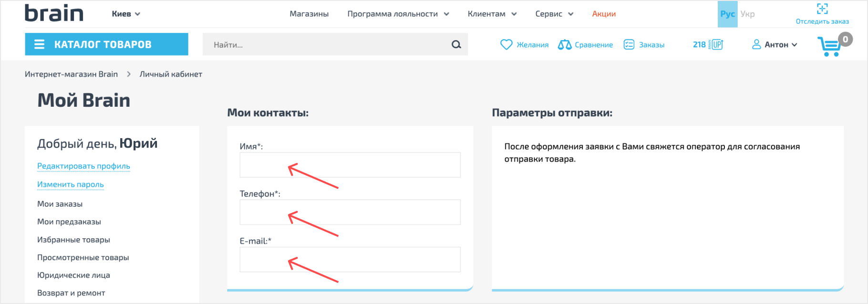Click the 218 bonus count text

pyautogui.click(x=699, y=44)
